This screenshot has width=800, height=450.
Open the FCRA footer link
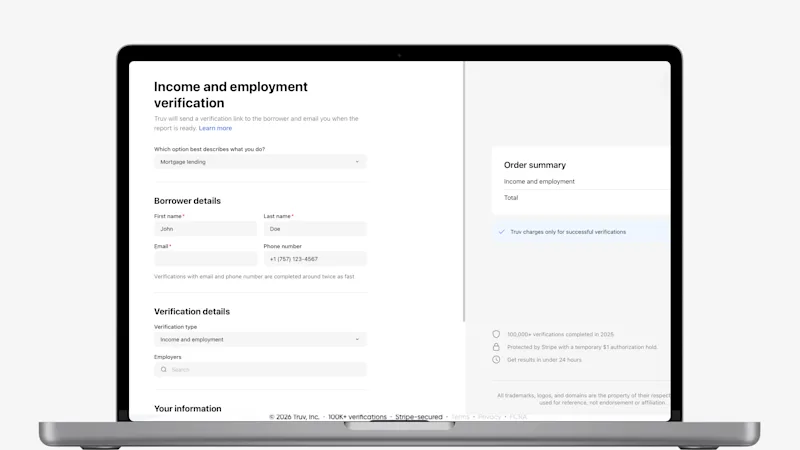tap(518, 417)
